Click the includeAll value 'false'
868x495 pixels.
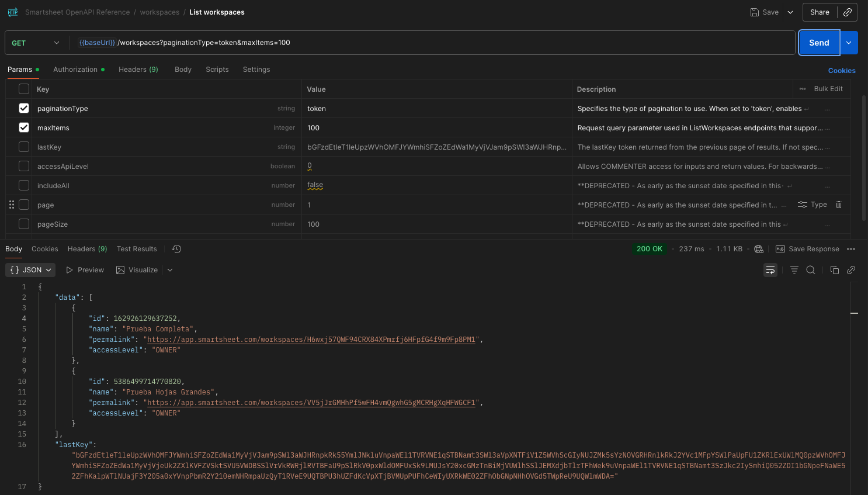[315, 185]
